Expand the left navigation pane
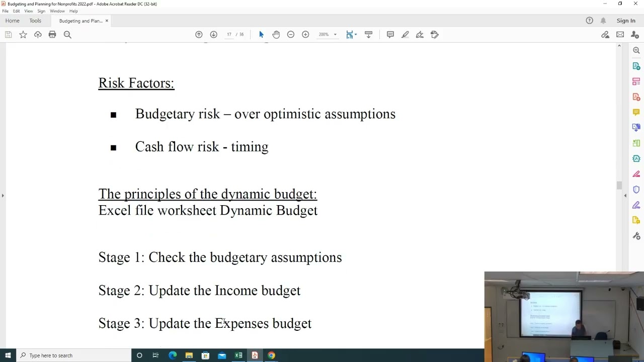 click(3, 196)
